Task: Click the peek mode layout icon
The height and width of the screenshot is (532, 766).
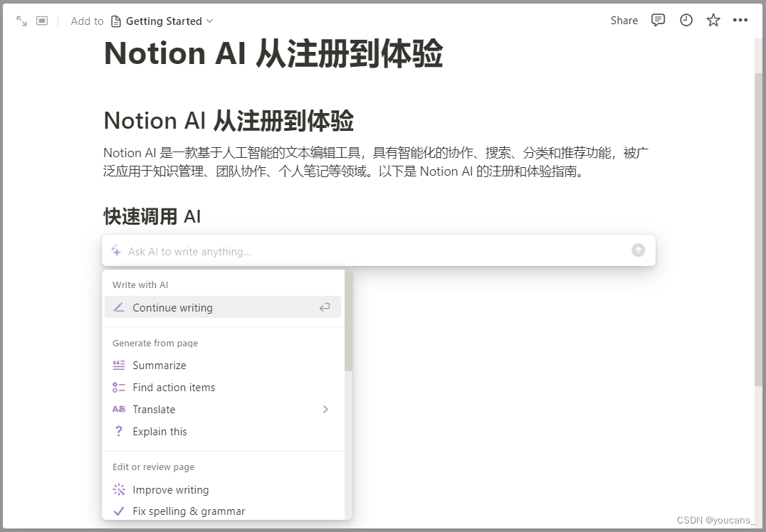Action: pos(42,21)
